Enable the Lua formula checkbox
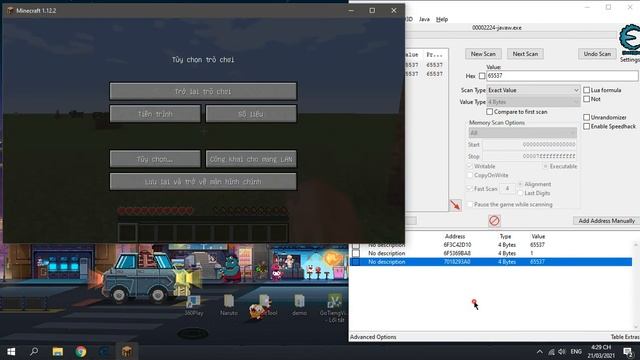 tap(587, 90)
